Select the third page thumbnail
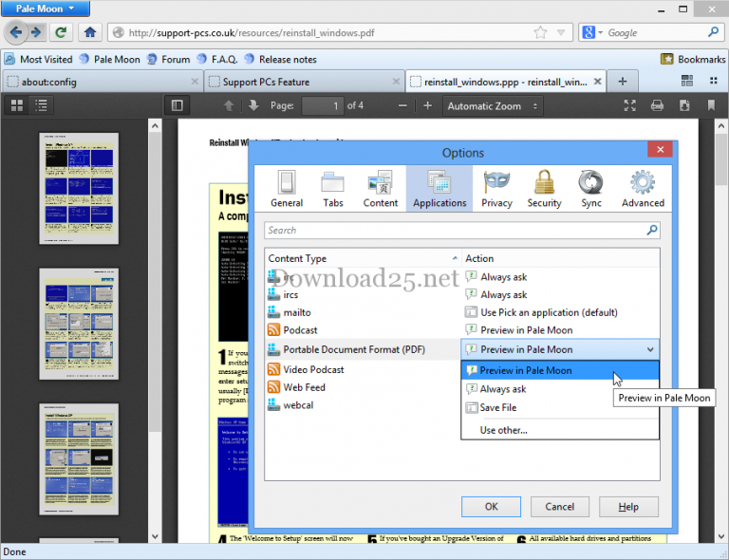Image resolution: width=729 pixels, height=560 pixels. click(x=79, y=459)
